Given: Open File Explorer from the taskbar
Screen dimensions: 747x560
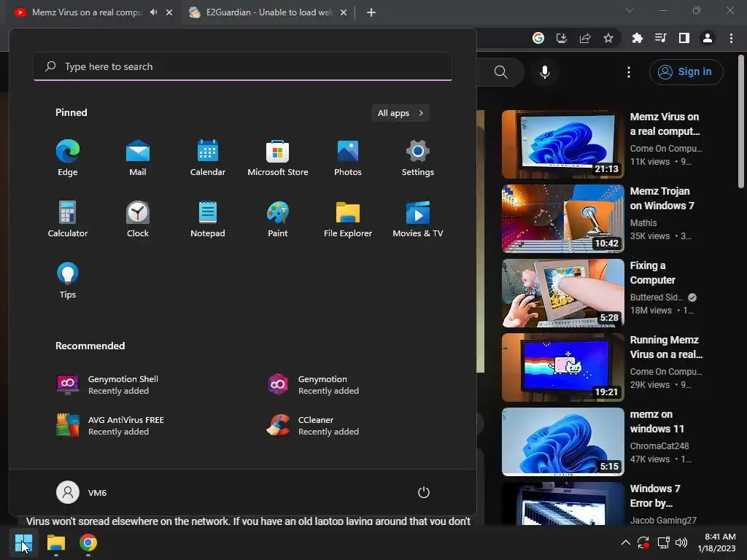Looking at the screenshot, I should 55,542.
